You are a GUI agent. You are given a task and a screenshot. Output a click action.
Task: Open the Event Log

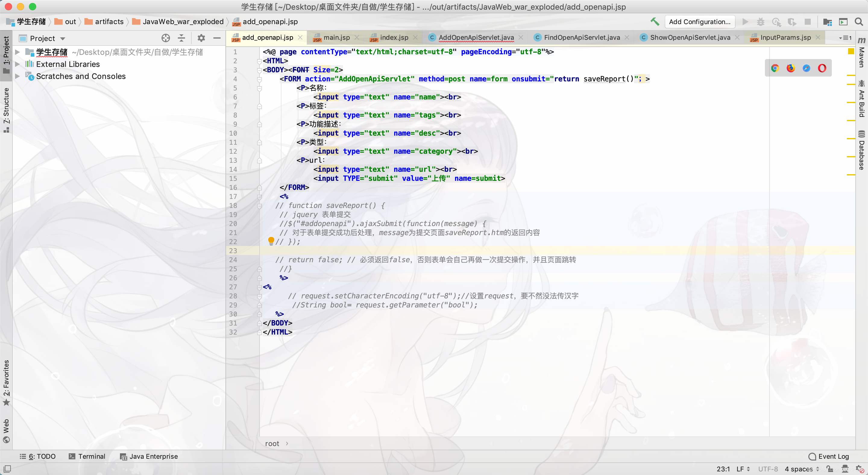829,456
